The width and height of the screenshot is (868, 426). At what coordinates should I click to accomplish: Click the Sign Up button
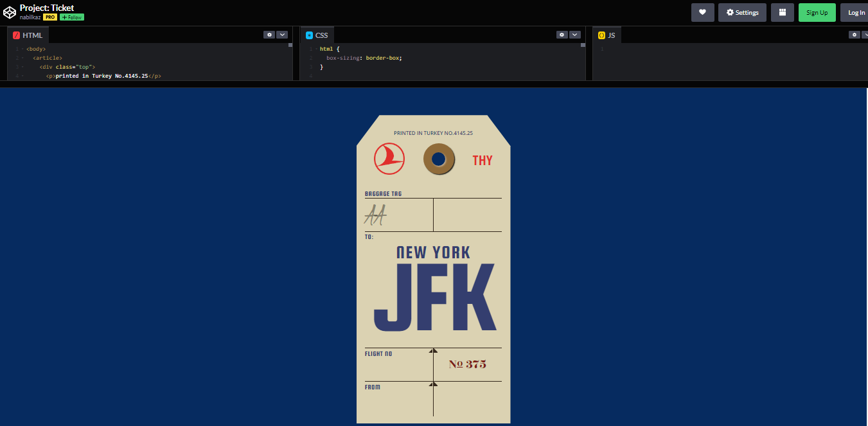(x=817, y=12)
